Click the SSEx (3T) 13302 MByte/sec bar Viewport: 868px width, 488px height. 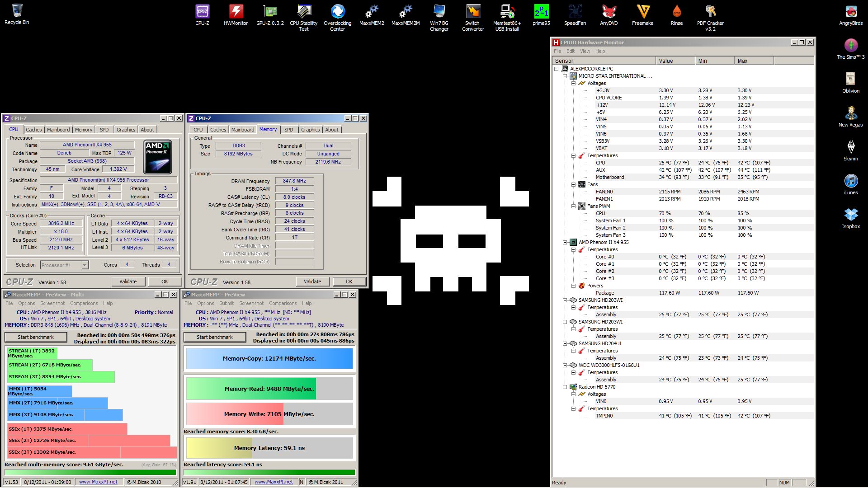[x=92, y=452]
